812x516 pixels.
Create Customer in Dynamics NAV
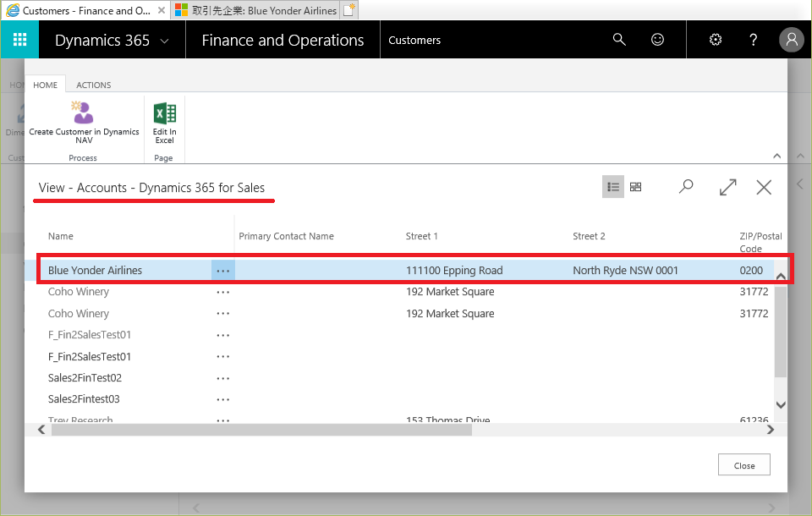[84, 123]
